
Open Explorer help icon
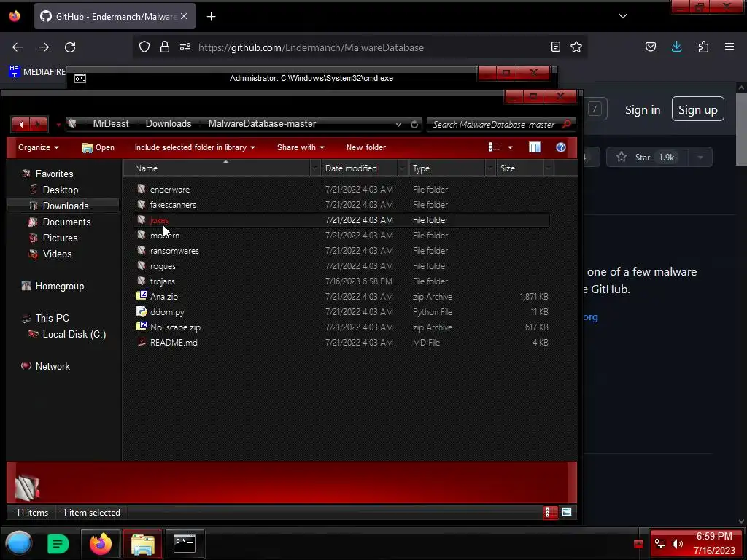(561, 147)
